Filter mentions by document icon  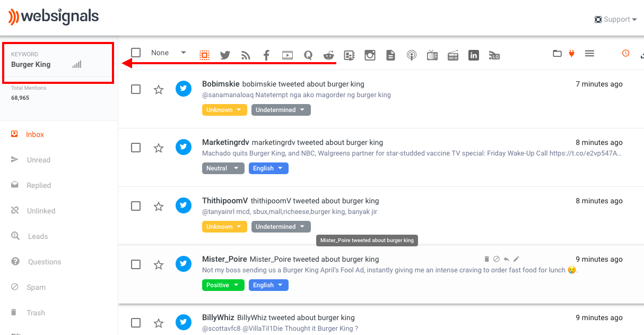point(390,55)
